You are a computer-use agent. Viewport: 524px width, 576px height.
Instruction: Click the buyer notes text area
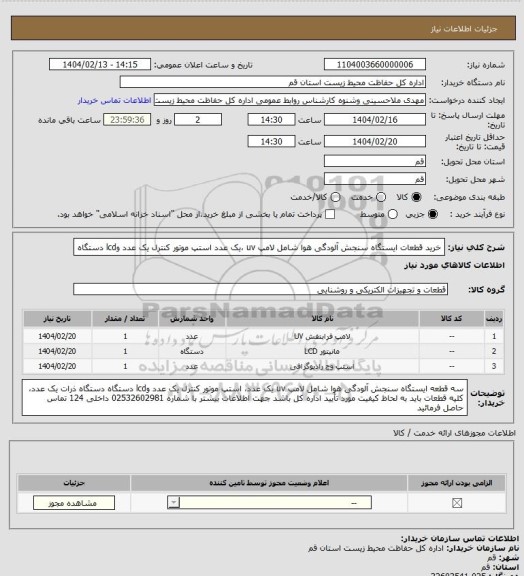point(245,398)
